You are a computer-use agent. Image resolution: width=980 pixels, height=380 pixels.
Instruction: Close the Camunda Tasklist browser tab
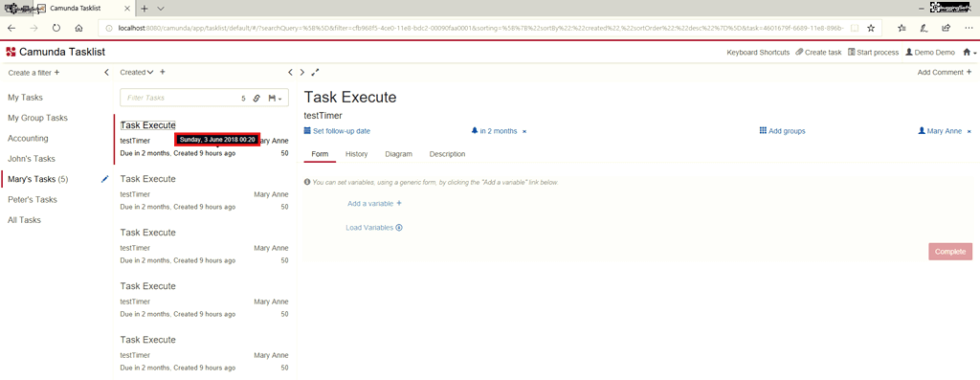coord(127,9)
